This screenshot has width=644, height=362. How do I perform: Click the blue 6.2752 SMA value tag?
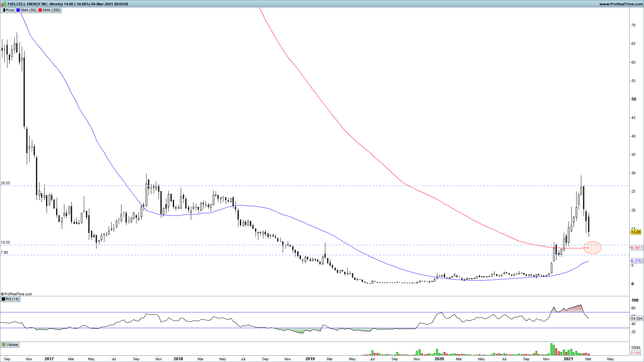point(637,261)
